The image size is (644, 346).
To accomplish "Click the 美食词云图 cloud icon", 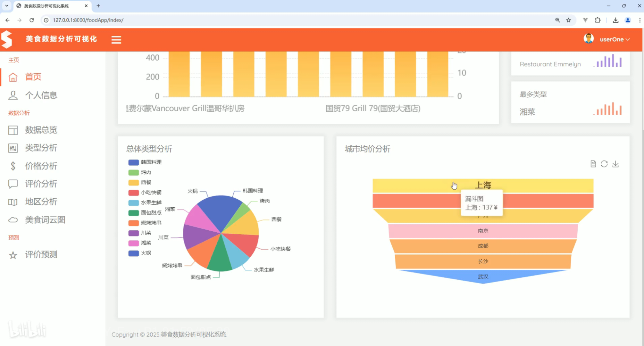I will tap(13, 220).
